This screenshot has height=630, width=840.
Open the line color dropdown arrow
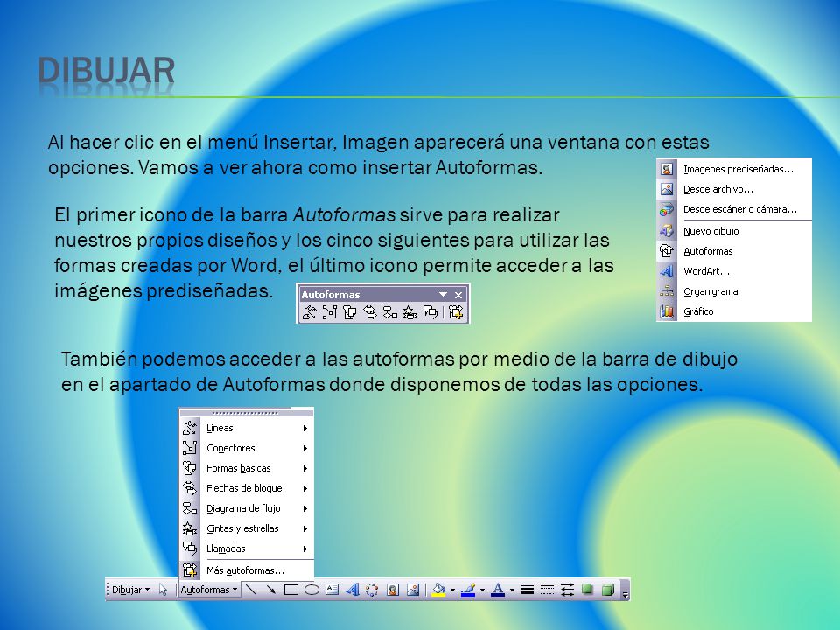[x=482, y=590]
